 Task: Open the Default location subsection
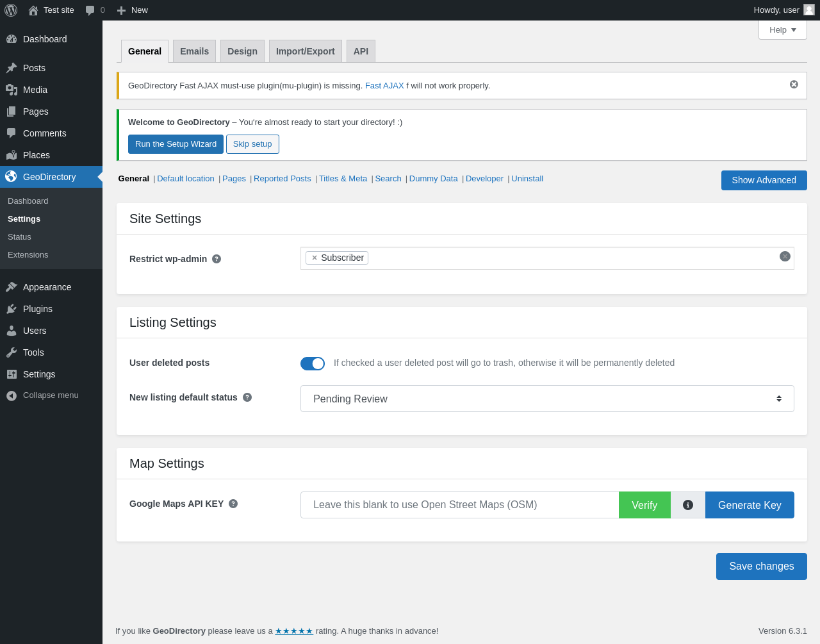(186, 179)
